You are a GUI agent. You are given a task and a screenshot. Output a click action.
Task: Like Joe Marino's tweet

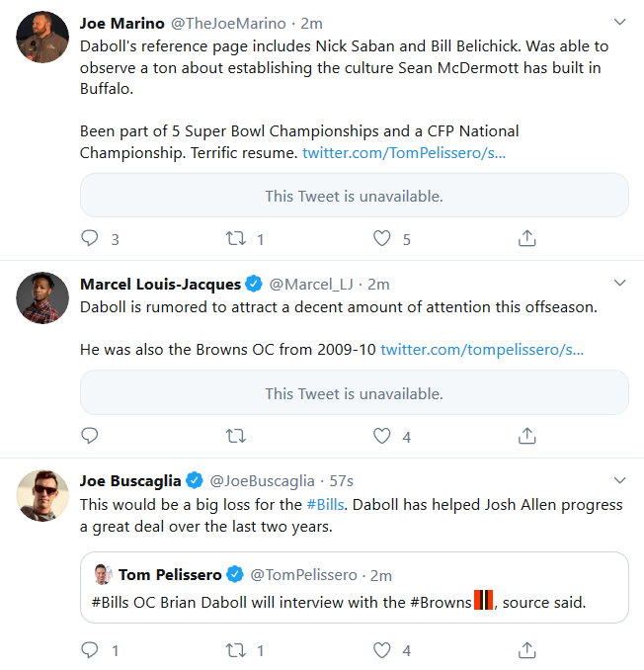tap(382, 238)
